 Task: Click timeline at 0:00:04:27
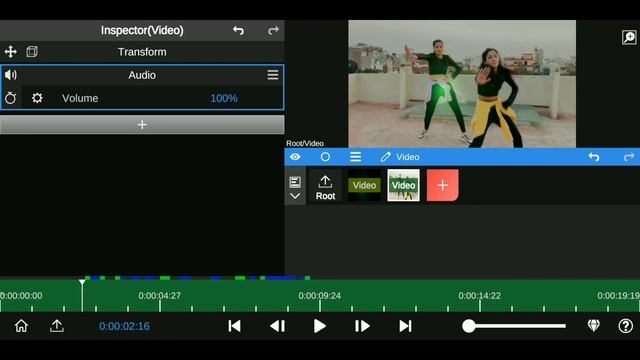160,296
